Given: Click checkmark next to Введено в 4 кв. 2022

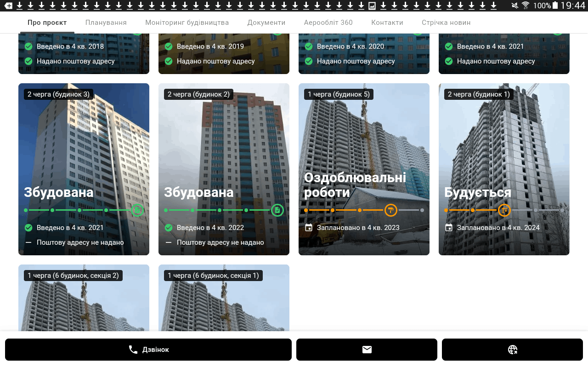Looking at the screenshot, I should tap(169, 228).
